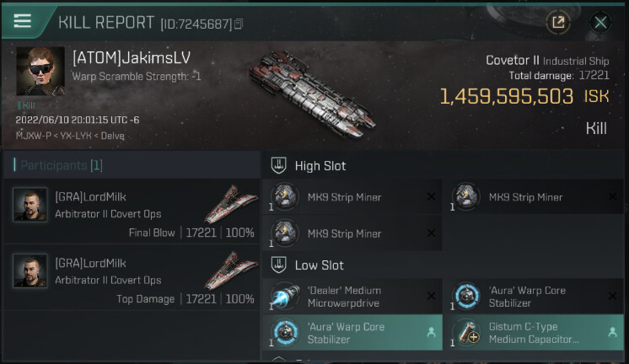Screen dimensions: 629x364
Task: Copy the kill report ID
Action: tap(239, 24)
